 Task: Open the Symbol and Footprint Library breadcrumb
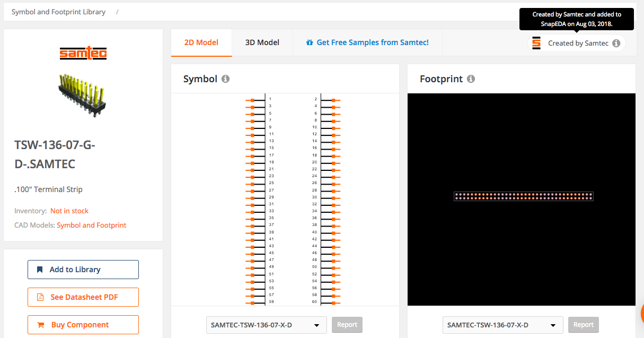click(x=58, y=12)
